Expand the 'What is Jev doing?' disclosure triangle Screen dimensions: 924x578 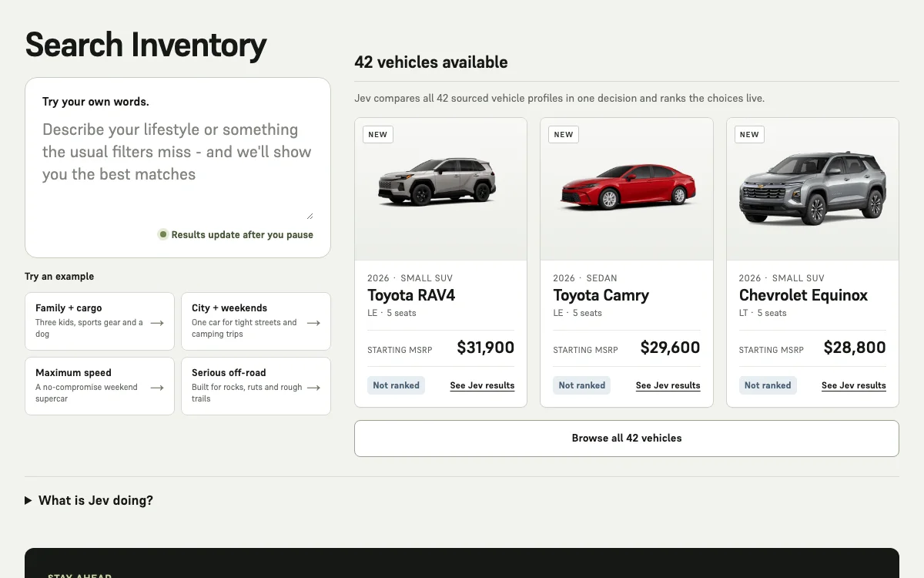pos(28,501)
